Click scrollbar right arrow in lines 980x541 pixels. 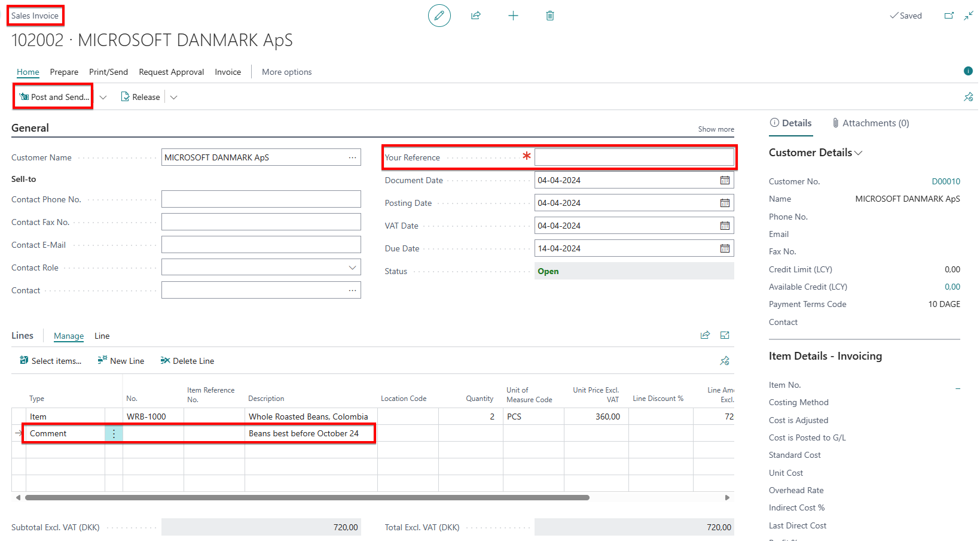coord(727,497)
